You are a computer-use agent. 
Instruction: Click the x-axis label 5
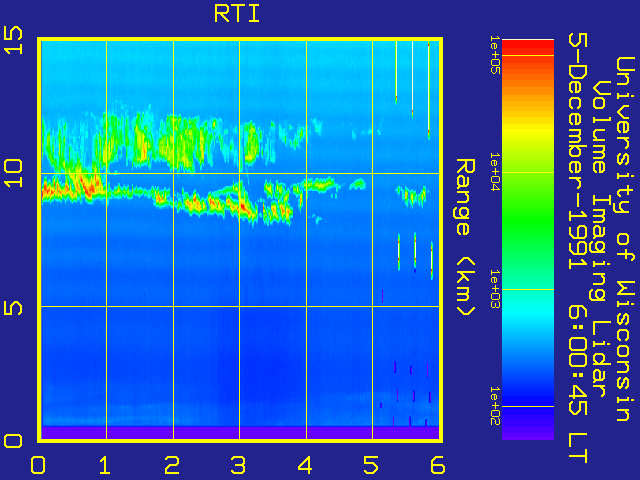[371, 465]
